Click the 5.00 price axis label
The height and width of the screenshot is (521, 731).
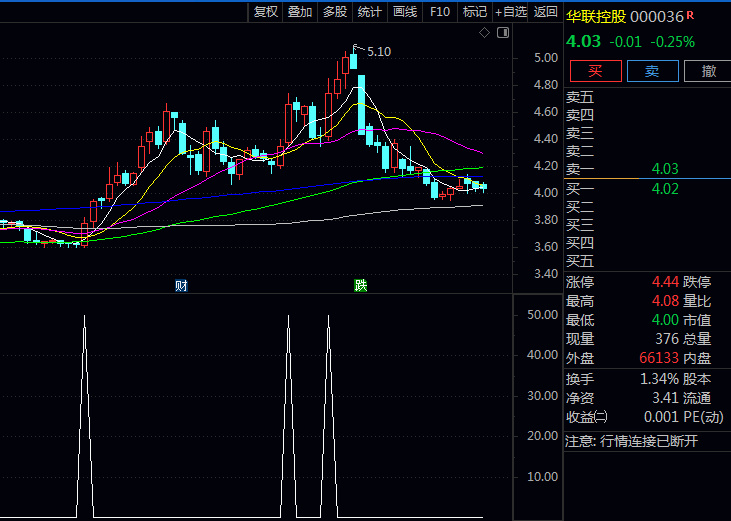(546, 58)
